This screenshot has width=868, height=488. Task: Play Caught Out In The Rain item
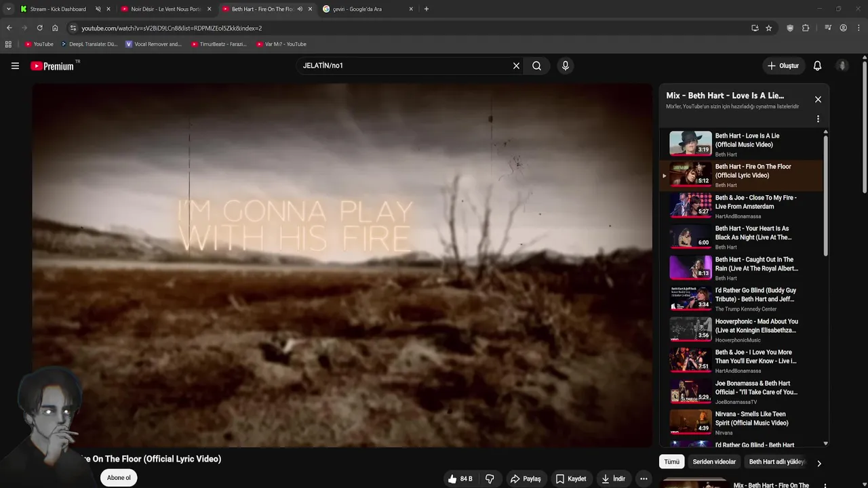pyautogui.click(x=741, y=268)
